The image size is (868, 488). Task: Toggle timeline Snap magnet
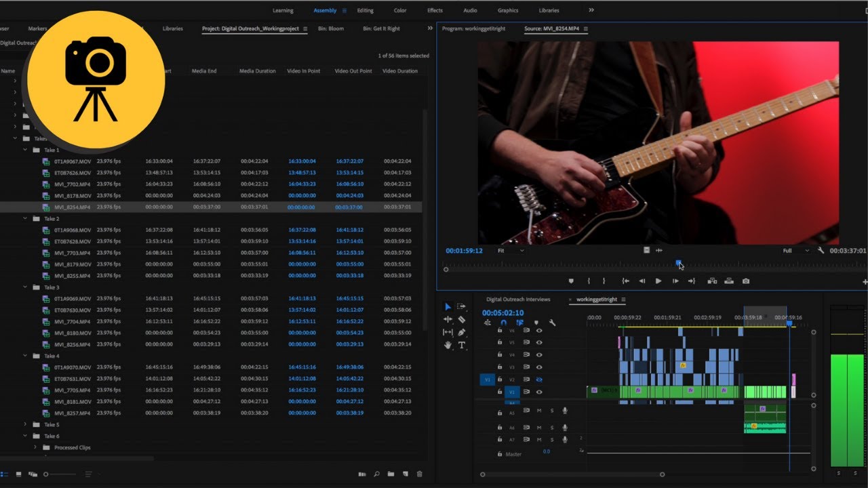tap(503, 322)
